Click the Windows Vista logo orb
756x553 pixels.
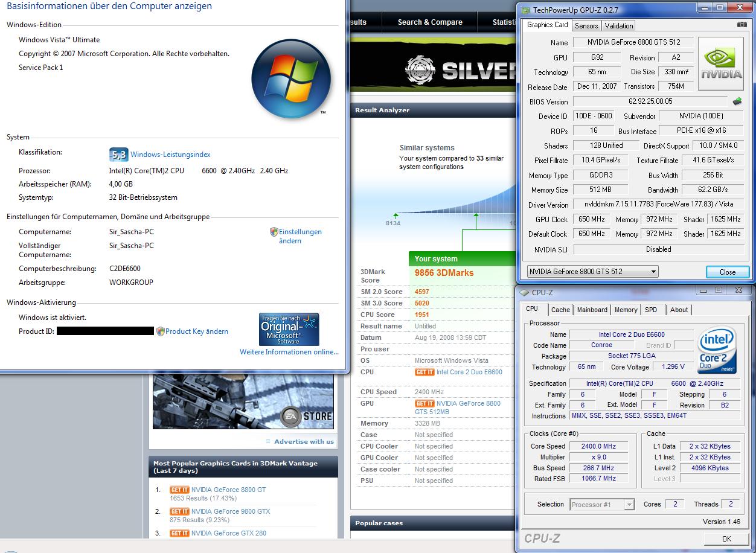pos(291,78)
